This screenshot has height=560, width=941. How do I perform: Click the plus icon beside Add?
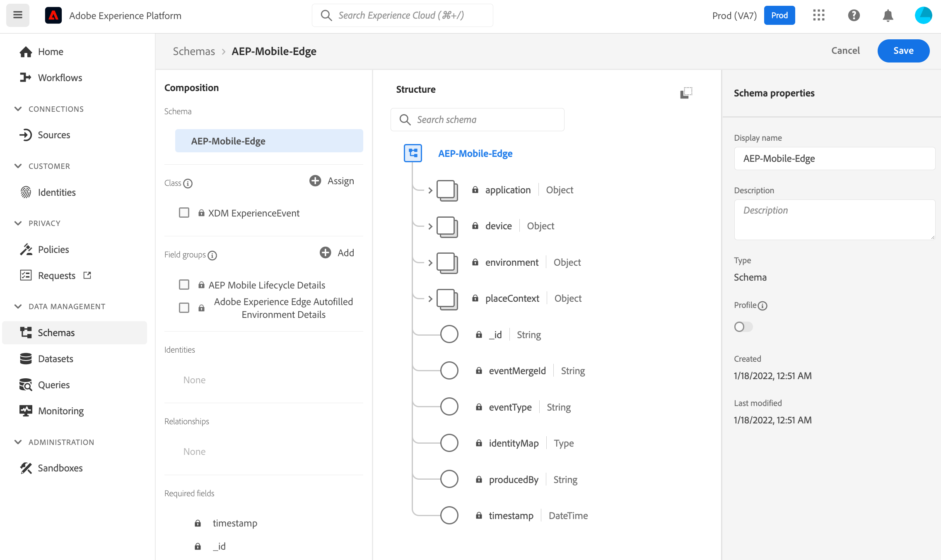point(326,252)
